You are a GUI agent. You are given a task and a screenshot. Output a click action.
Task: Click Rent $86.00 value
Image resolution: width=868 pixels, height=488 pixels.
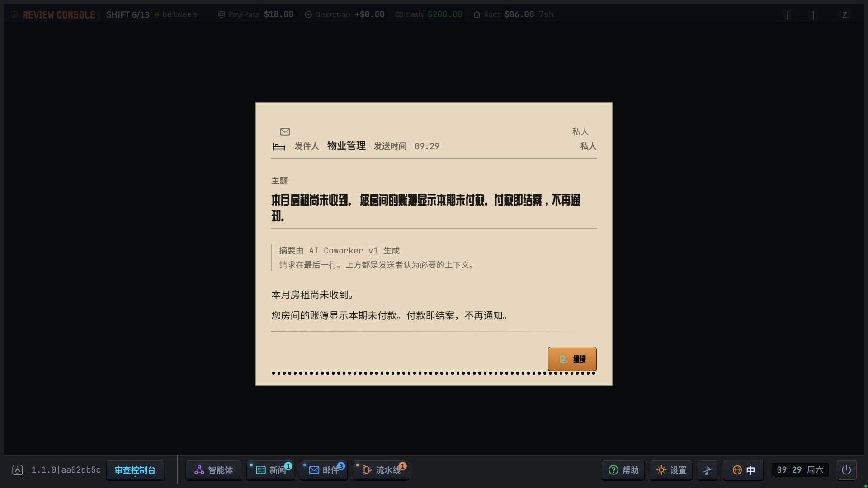[x=519, y=14]
